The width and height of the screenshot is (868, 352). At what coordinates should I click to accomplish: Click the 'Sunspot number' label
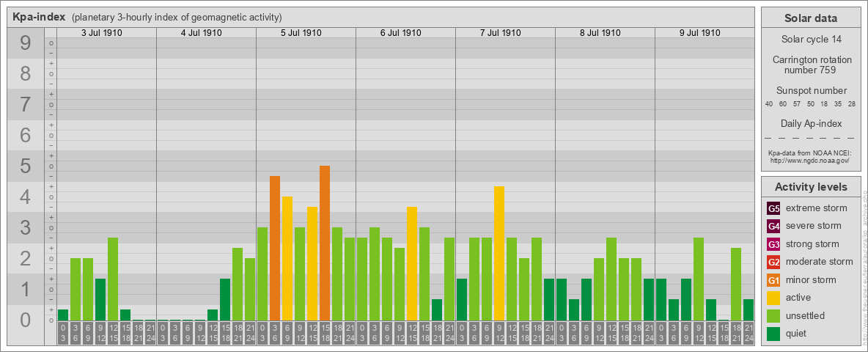811,90
